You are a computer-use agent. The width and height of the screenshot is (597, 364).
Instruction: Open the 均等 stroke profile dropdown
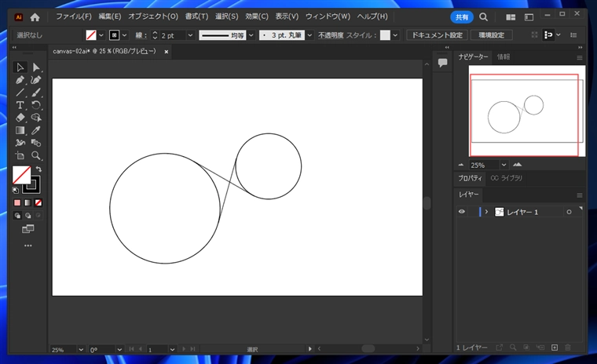(251, 35)
